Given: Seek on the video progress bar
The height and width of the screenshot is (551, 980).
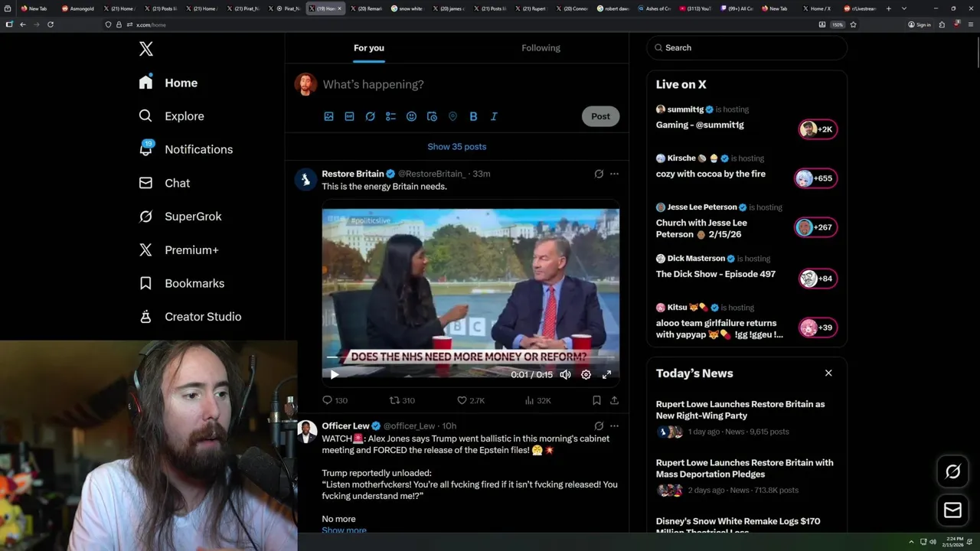Looking at the screenshot, I should pos(471,357).
